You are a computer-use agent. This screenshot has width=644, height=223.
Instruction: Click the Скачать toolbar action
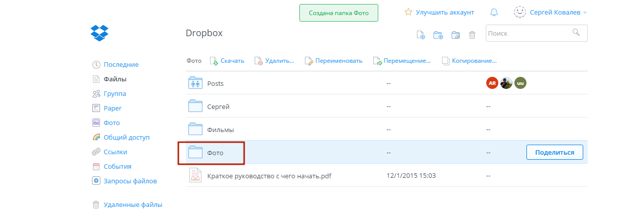click(227, 61)
